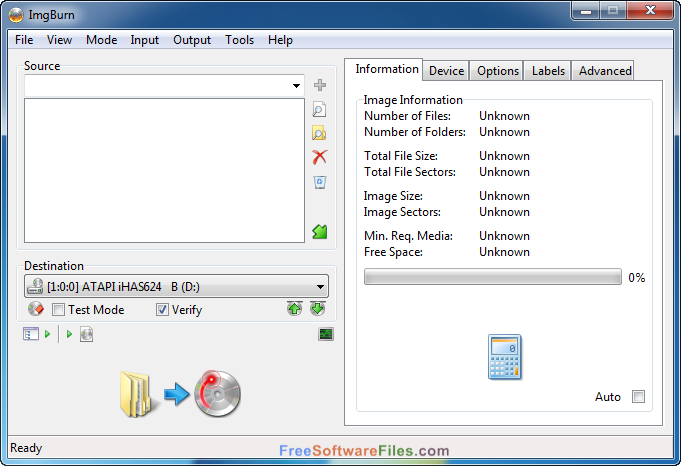Click the recycle bin clear list icon
The image size is (681, 466).
(x=320, y=182)
